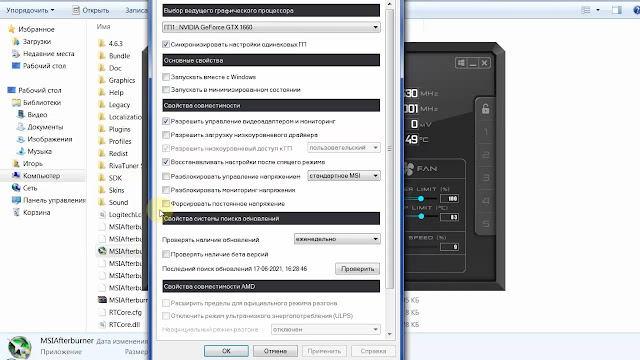
Task: Open the Bundle folder
Action: tap(115, 56)
